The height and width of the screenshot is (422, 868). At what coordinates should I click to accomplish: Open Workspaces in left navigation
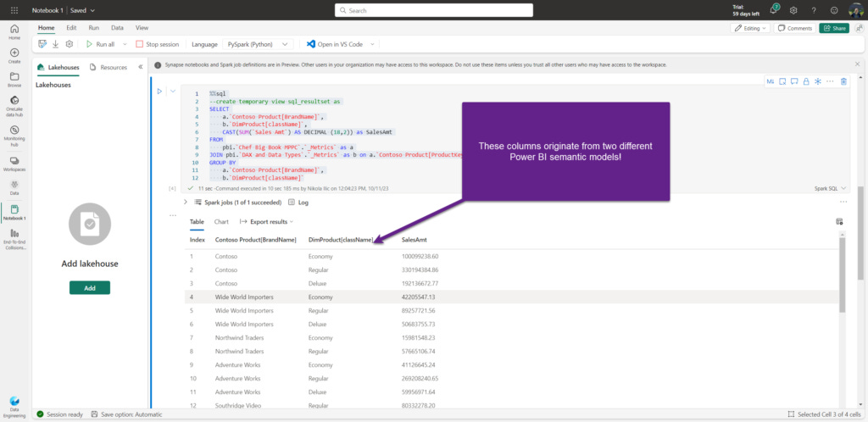[14, 164]
